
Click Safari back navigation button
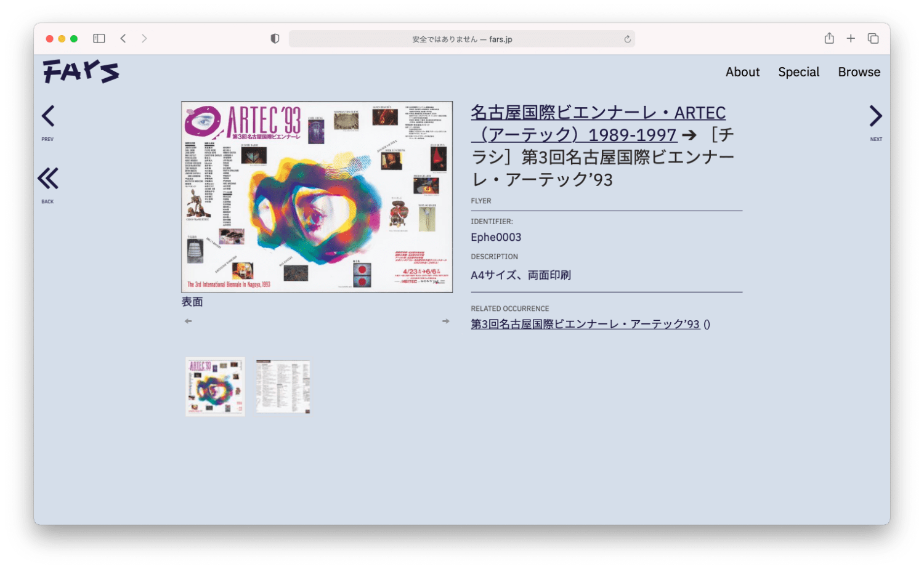[x=123, y=38]
